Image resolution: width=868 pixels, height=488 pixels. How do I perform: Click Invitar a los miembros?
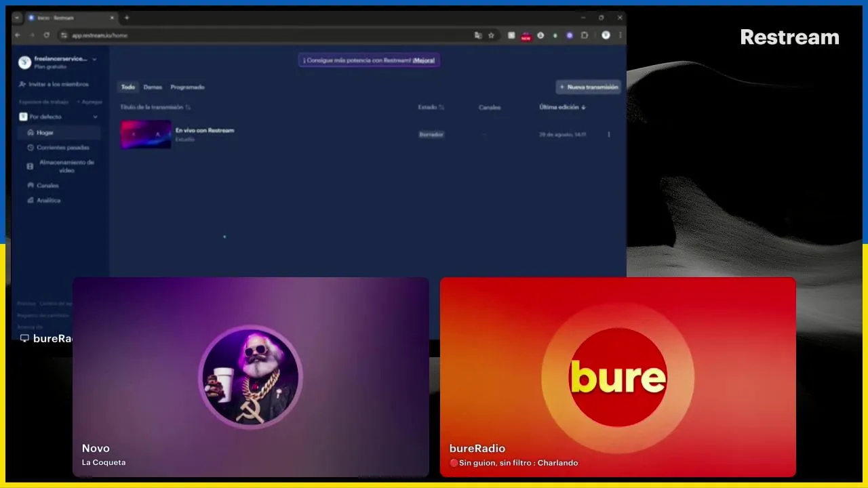click(x=54, y=84)
